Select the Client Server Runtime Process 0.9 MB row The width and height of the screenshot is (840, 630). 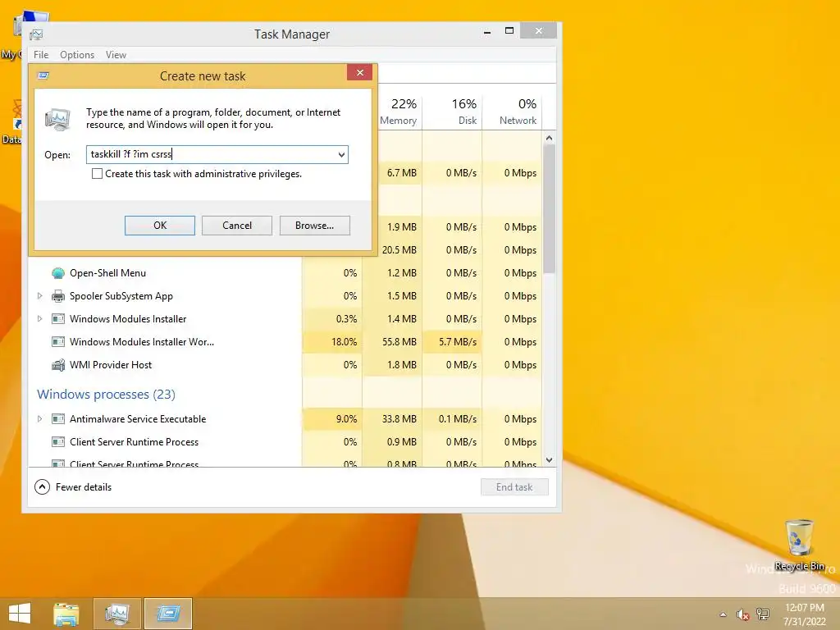point(285,442)
